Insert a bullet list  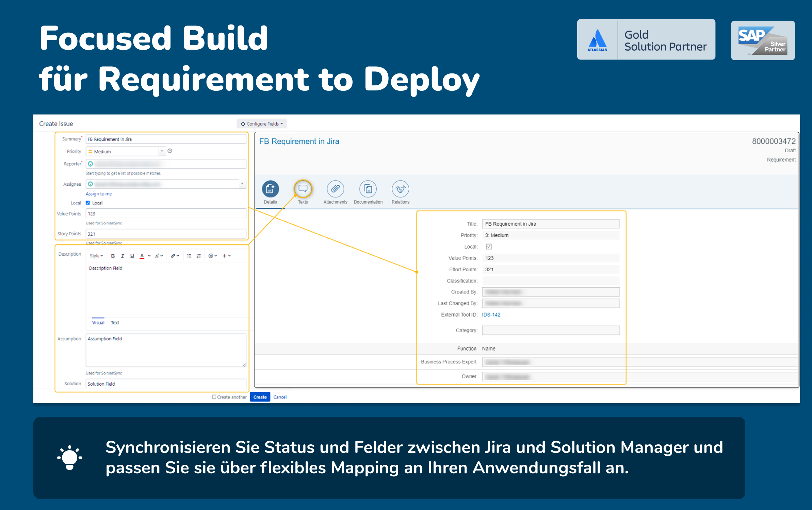pyautogui.click(x=189, y=256)
